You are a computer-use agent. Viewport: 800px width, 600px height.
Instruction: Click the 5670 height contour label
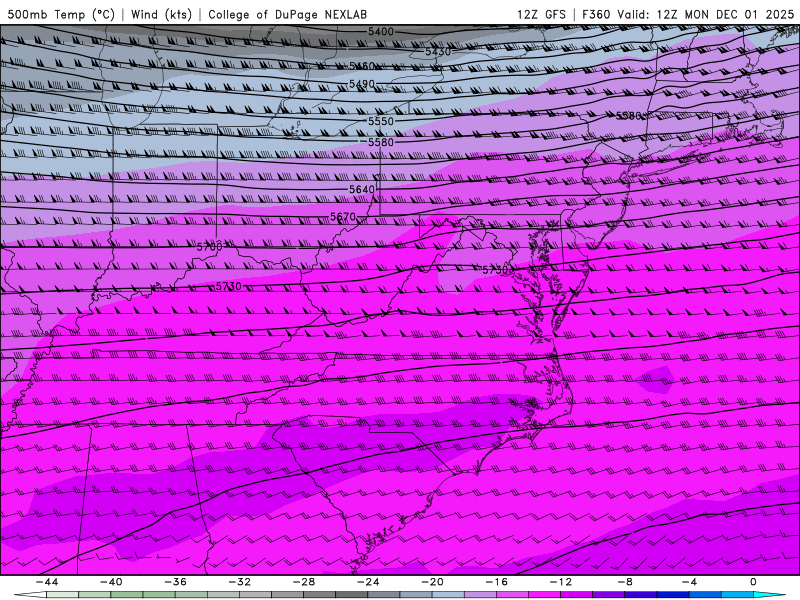343,216
